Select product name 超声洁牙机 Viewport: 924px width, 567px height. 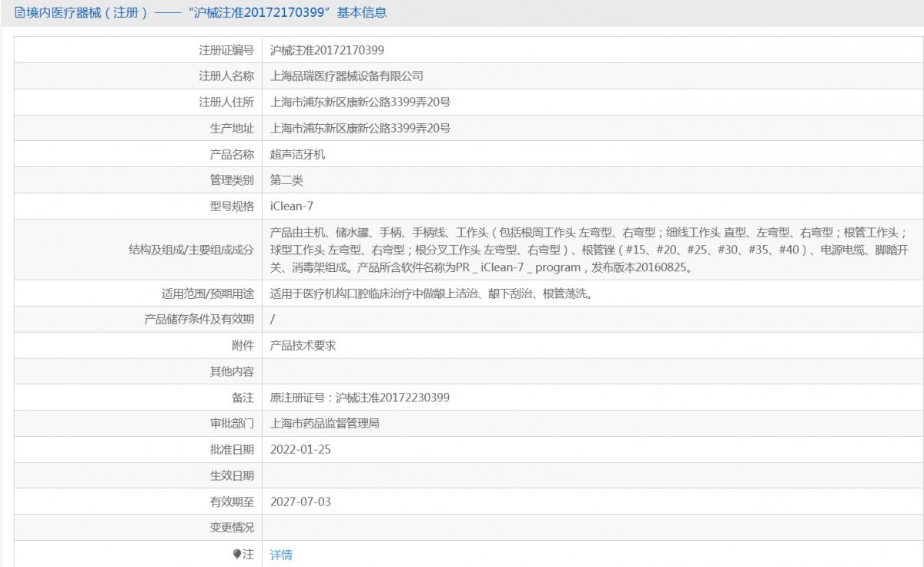tap(297, 155)
